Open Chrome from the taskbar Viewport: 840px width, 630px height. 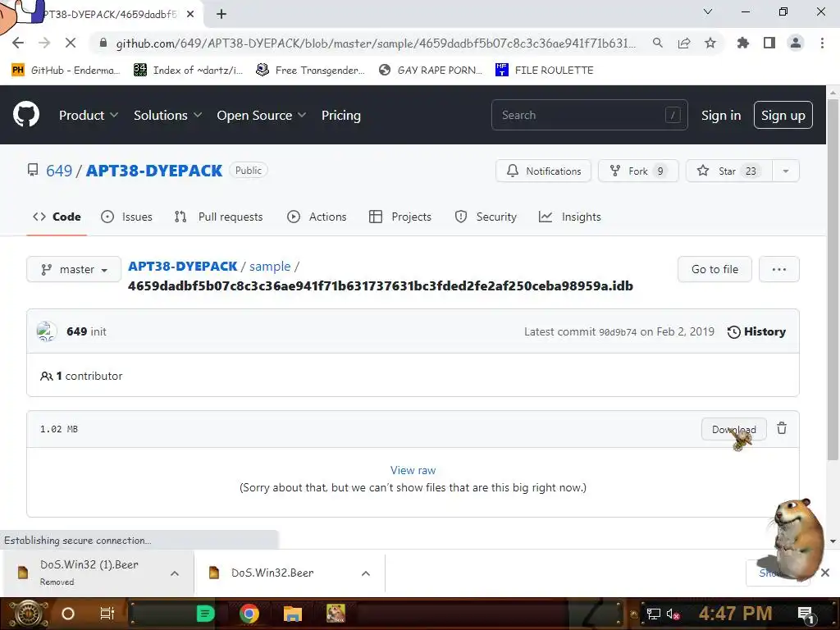[x=249, y=614]
